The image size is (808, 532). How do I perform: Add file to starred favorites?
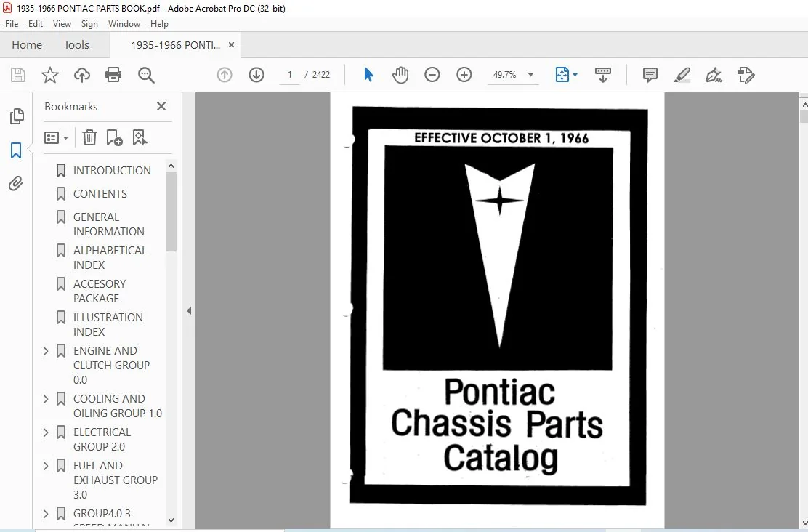(50, 75)
